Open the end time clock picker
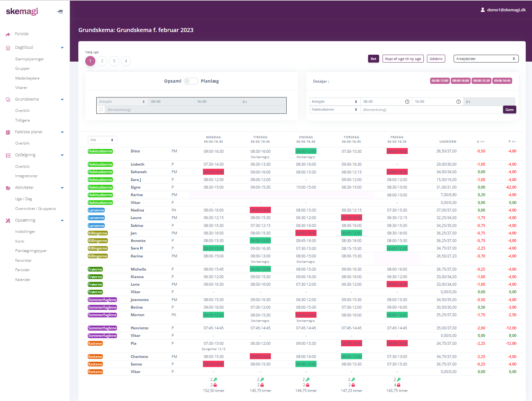 pos(458,102)
